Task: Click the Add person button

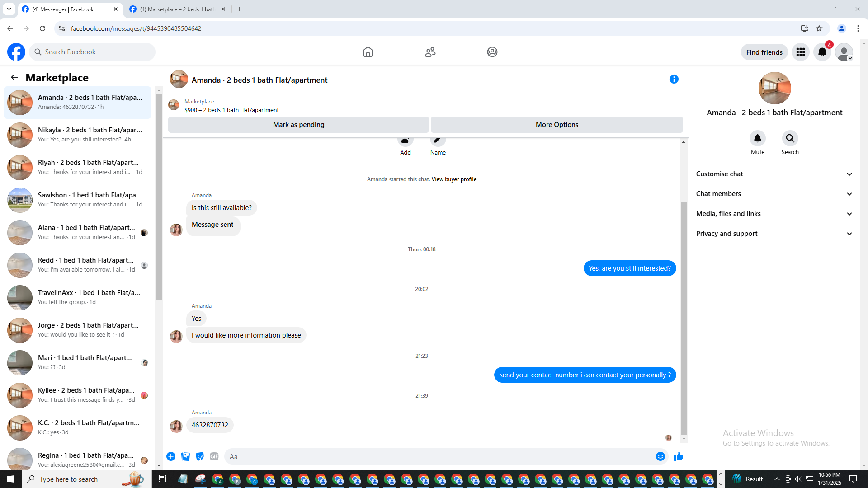Action: [x=406, y=140]
